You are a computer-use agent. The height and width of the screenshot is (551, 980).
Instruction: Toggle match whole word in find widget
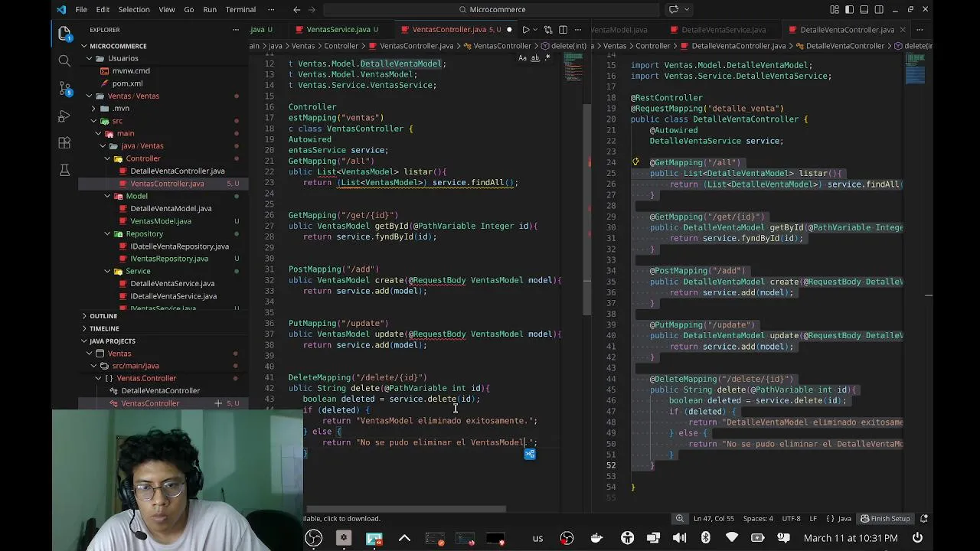click(x=534, y=58)
